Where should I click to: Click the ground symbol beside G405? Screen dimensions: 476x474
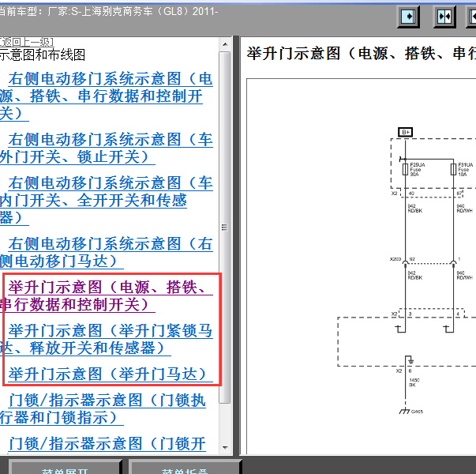point(404,411)
